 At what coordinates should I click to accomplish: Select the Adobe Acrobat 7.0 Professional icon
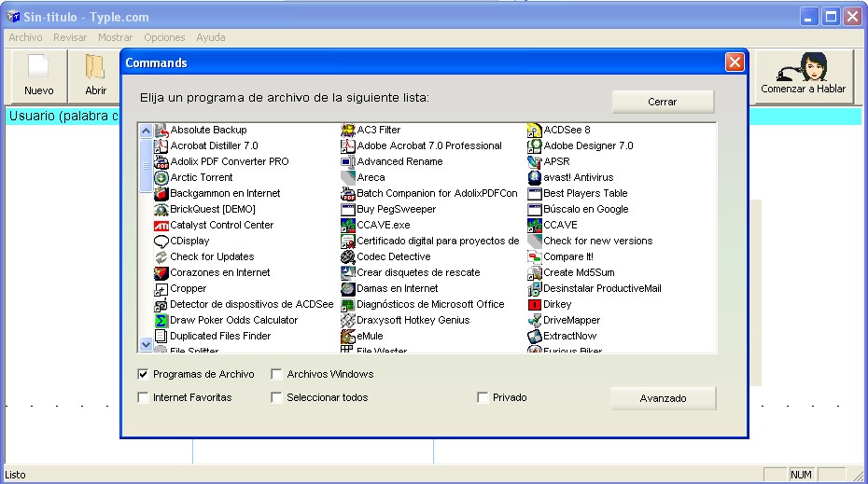click(x=347, y=146)
